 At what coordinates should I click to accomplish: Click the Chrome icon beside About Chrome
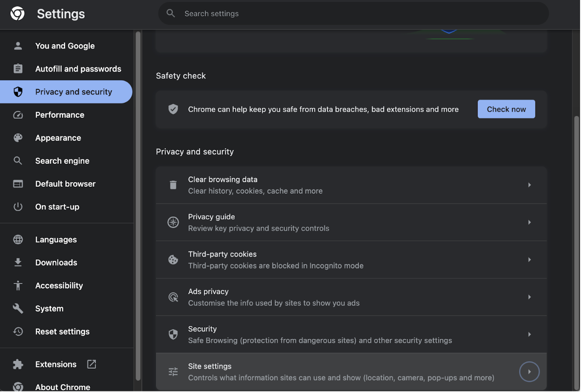(18, 387)
